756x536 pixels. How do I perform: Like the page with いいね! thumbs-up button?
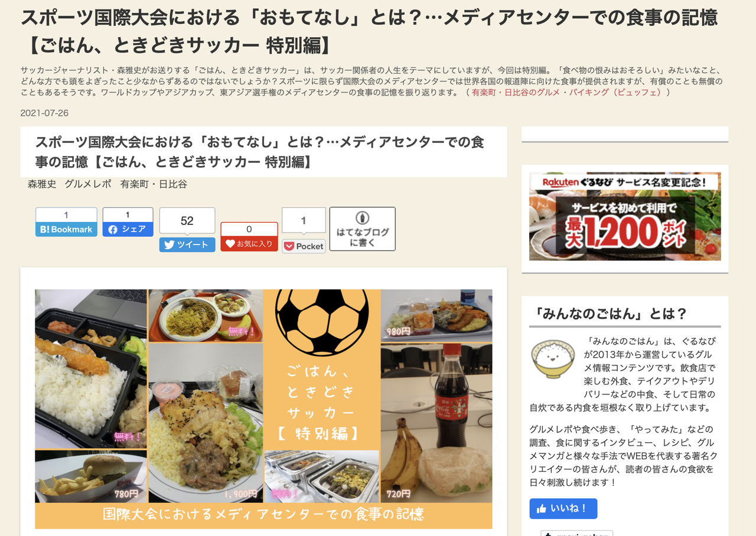point(563,508)
